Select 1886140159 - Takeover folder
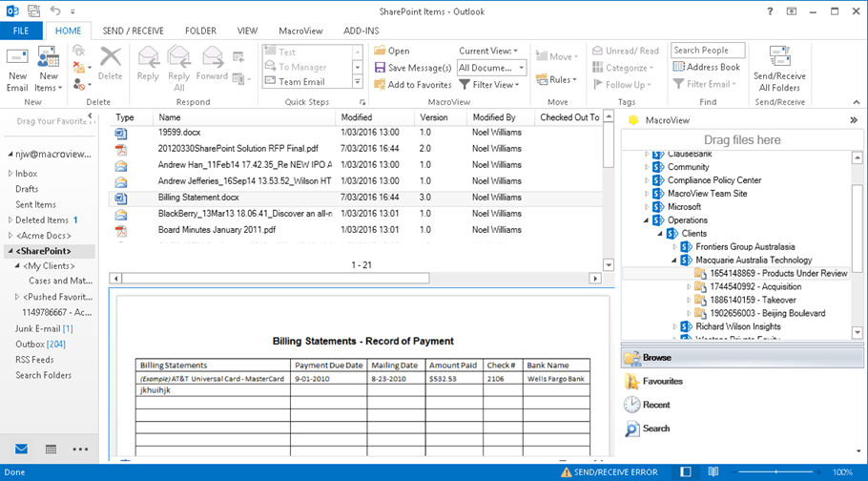The image size is (868, 481). pyautogui.click(x=753, y=300)
